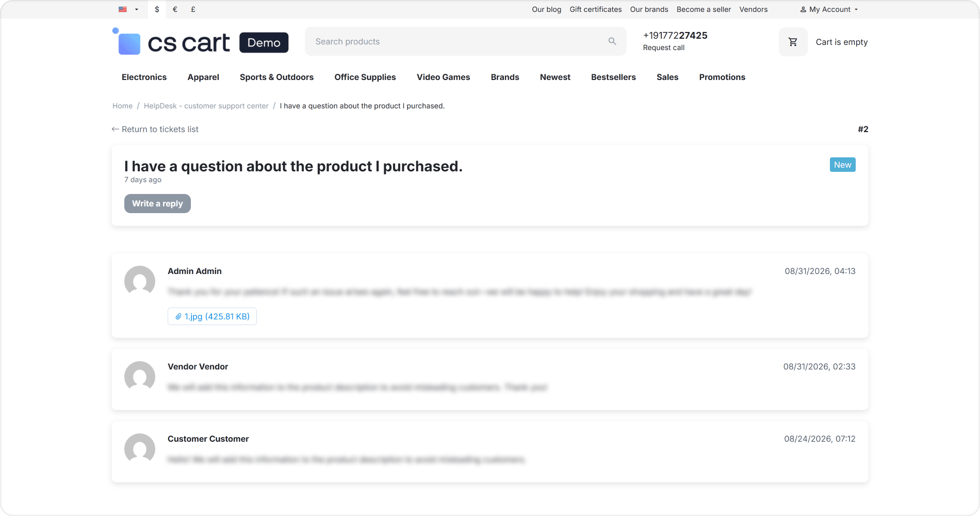This screenshot has height=516, width=980.
Task: Click the Write a reply button
Action: 157,203
